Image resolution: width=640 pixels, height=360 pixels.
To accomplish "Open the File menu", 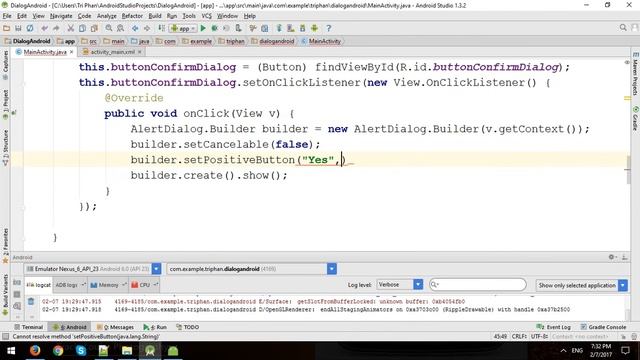I will [x=7, y=16].
